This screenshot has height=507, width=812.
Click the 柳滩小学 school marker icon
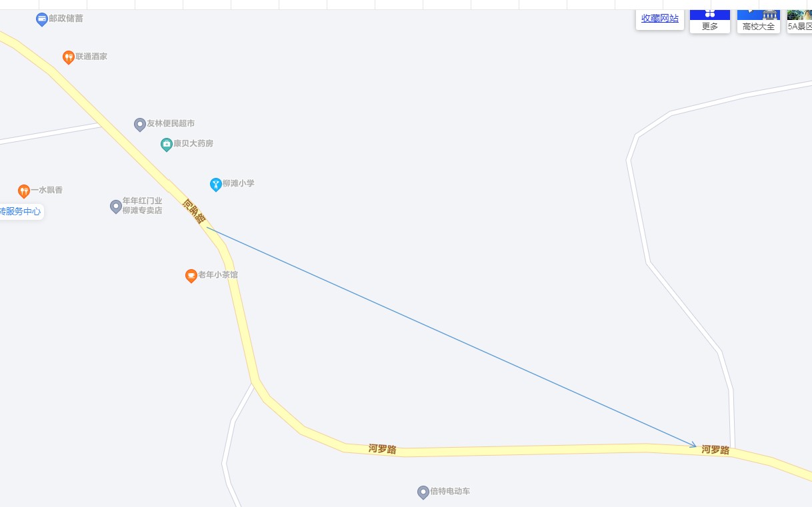pyautogui.click(x=215, y=185)
